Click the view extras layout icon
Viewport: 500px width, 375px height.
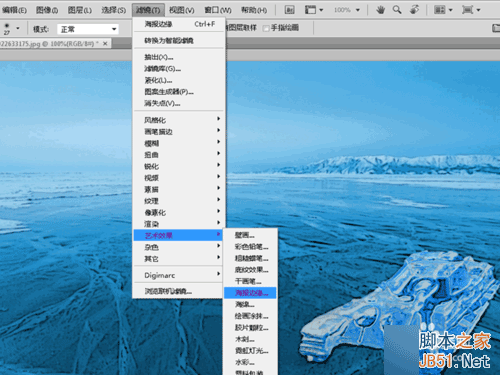pyautogui.click(x=310, y=10)
